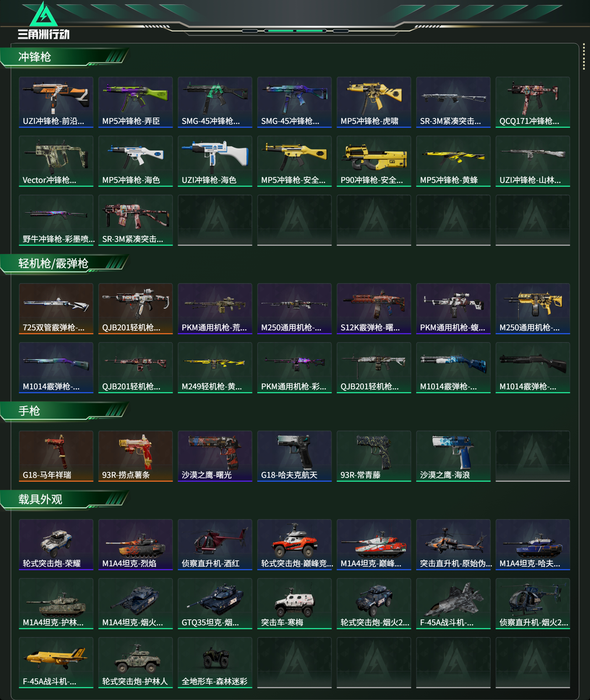Select the 轮式突击炮-荣耀 vehicle skin
This screenshot has height=700, width=590.
click(x=56, y=545)
